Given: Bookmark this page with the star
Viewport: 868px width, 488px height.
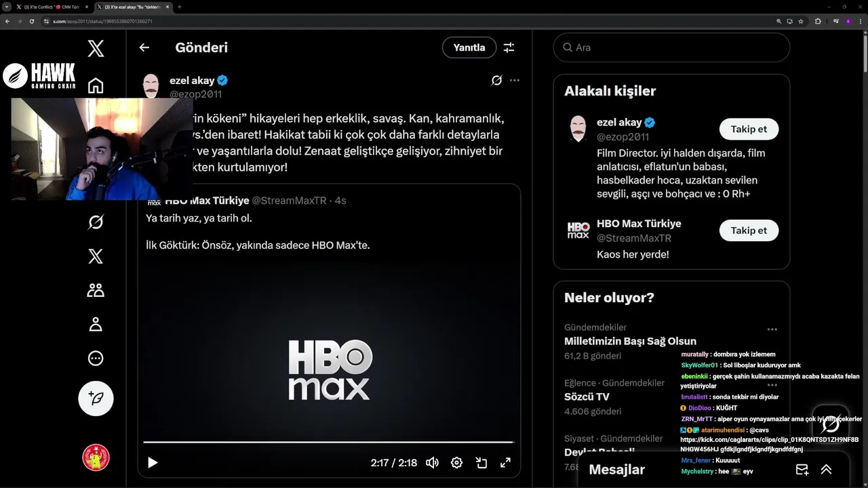Looking at the screenshot, I should point(801,21).
